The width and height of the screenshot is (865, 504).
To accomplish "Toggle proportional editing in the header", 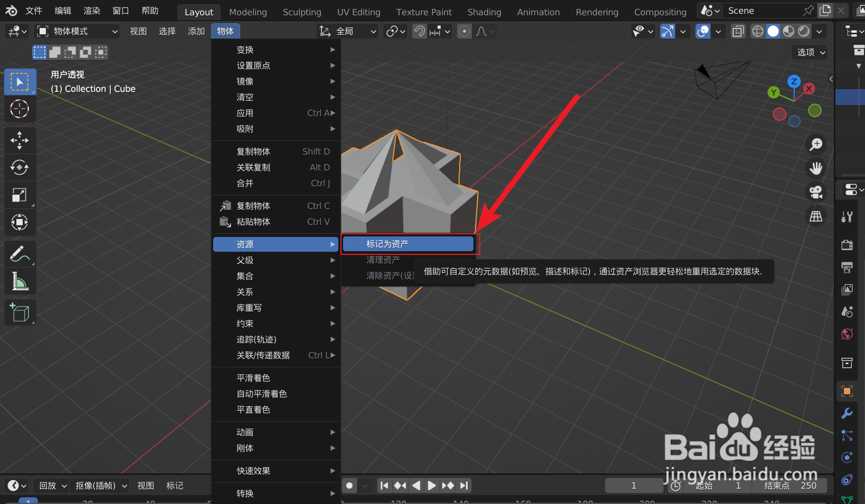I will 464,31.
